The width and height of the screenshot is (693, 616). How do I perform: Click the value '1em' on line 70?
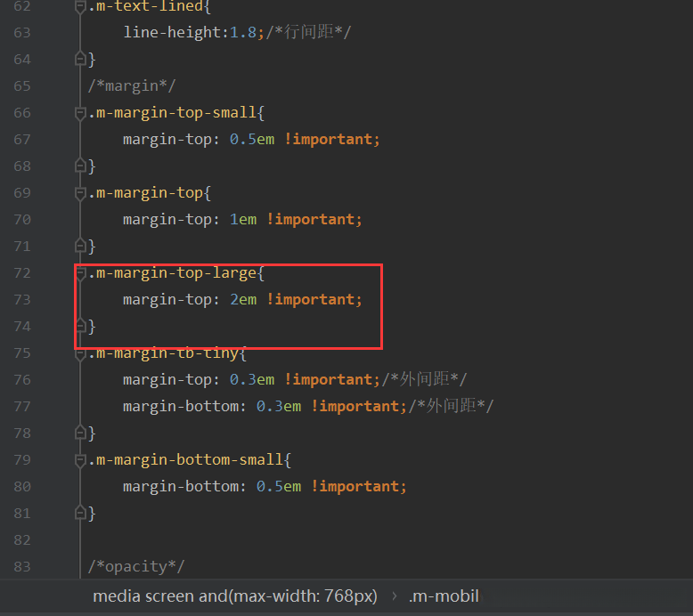click(242, 220)
